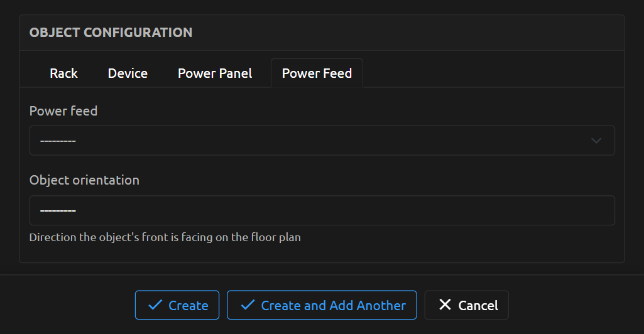Click the dashes placeholder in Object orientation select
Viewport: 644px width, 334px height.
click(x=58, y=210)
